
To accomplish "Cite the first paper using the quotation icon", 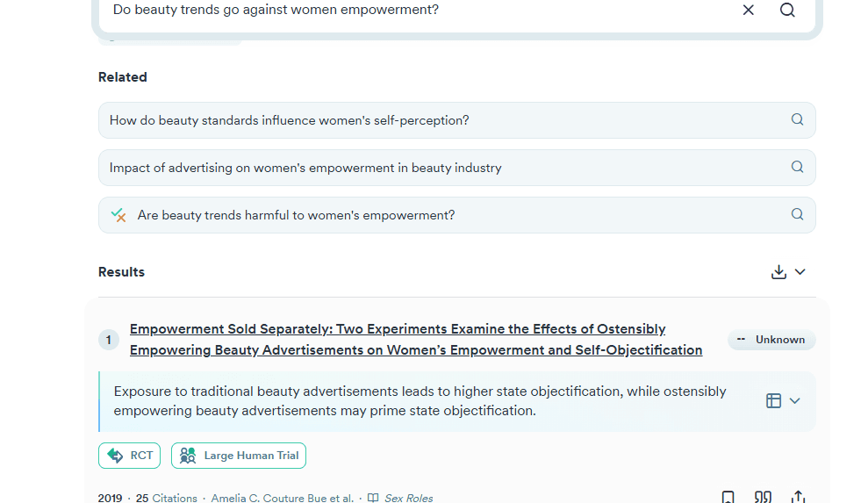I will coord(763,497).
